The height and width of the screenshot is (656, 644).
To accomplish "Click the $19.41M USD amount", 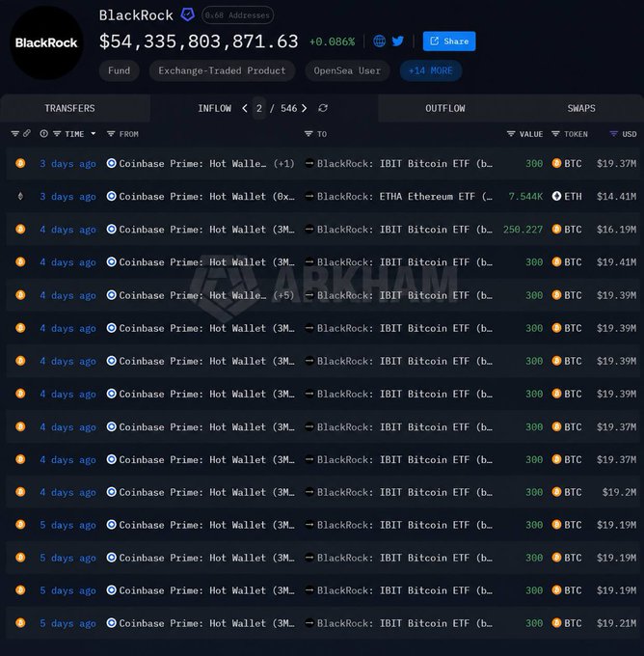I will click(x=616, y=262).
